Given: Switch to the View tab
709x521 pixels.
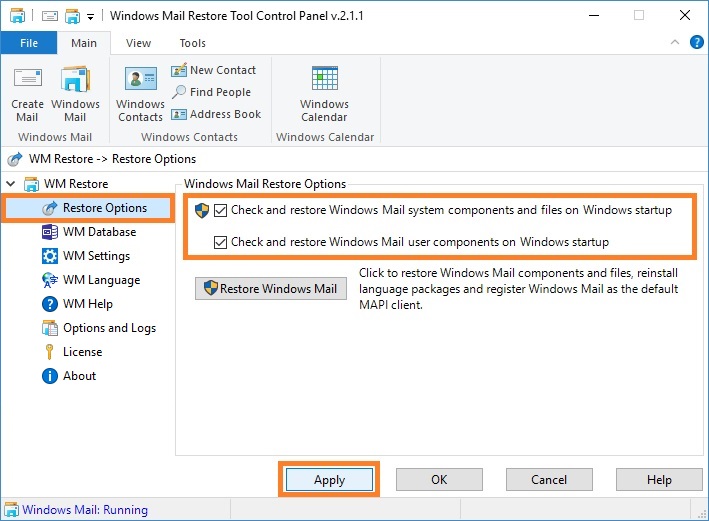Looking at the screenshot, I should 138,43.
